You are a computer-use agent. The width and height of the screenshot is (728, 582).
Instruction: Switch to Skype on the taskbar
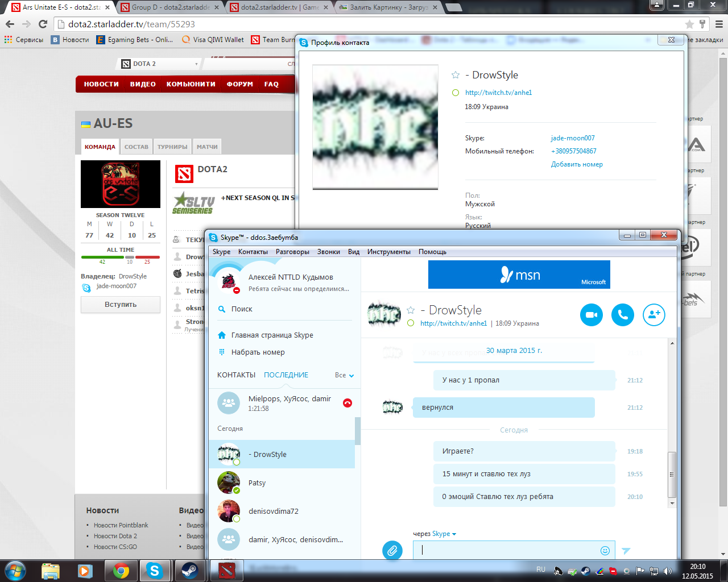pos(155,571)
